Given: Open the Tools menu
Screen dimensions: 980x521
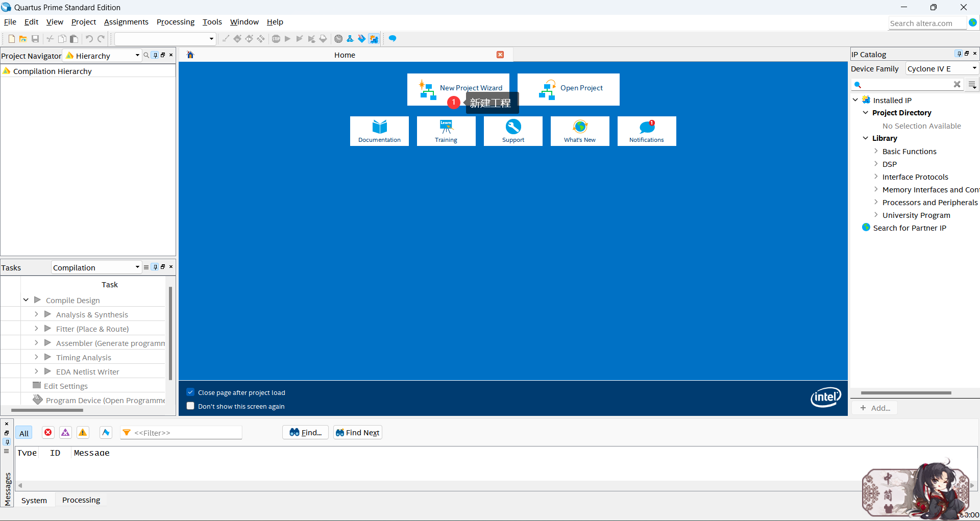Looking at the screenshot, I should pos(212,22).
